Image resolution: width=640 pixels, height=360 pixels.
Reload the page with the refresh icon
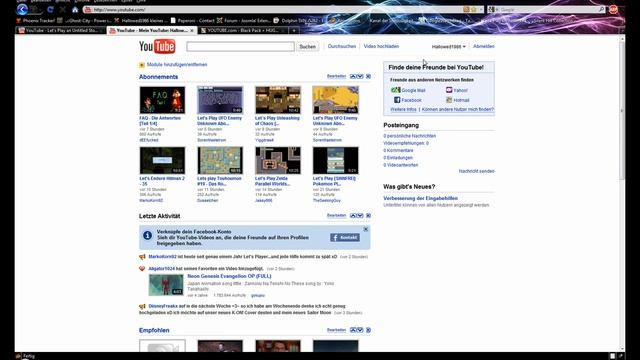[50, 9]
